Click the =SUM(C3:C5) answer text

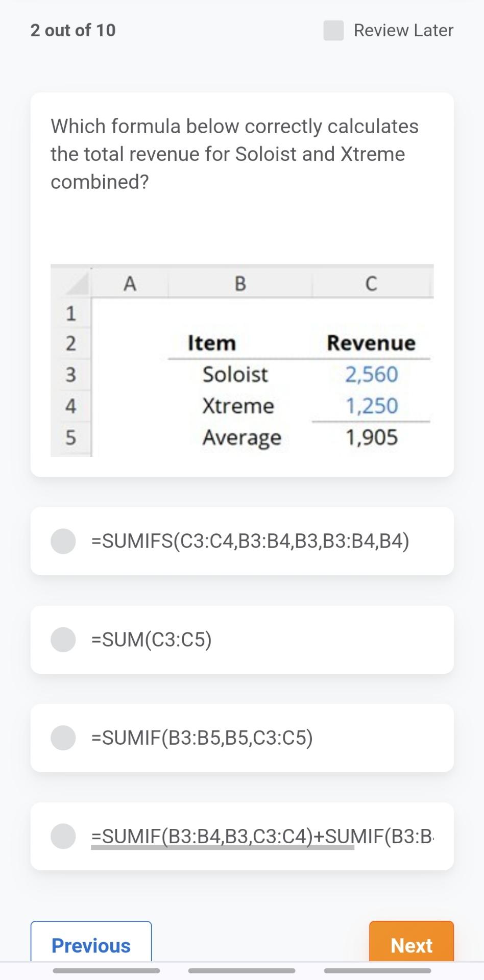click(152, 640)
